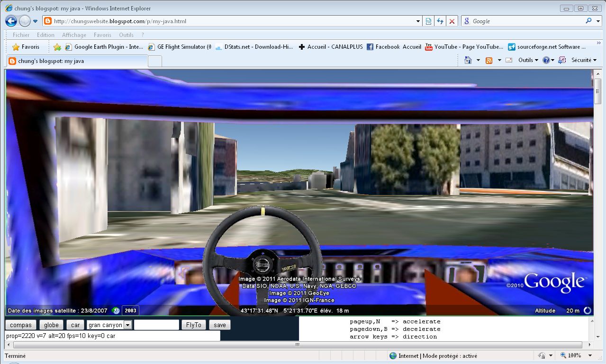Open a new blank tab

pos(155,61)
